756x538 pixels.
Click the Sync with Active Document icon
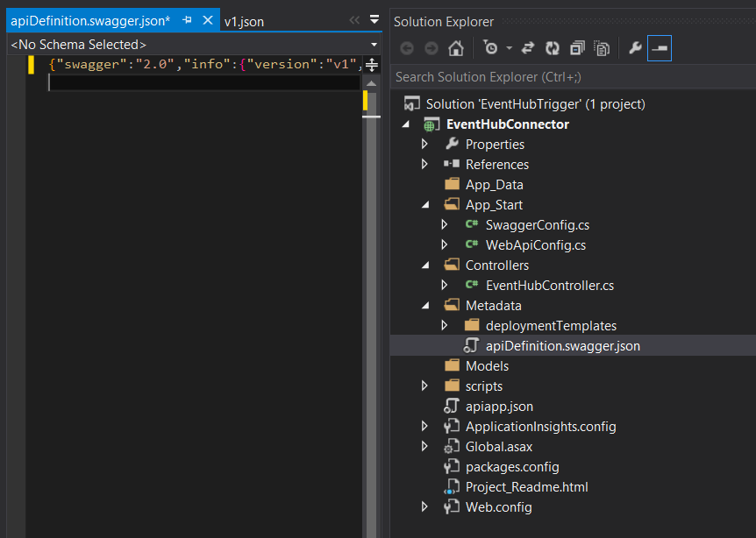click(x=528, y=49)
